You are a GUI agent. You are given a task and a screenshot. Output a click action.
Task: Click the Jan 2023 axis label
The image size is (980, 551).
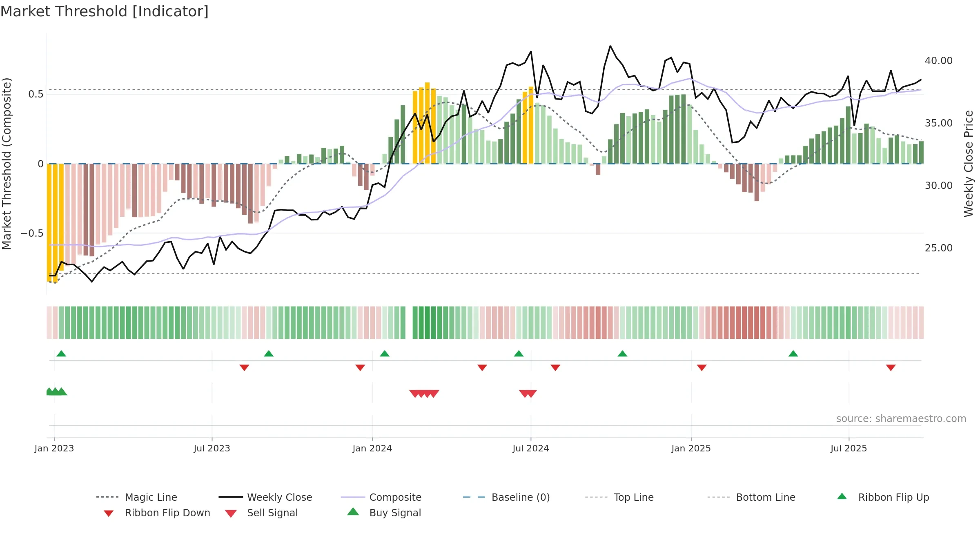54,448
